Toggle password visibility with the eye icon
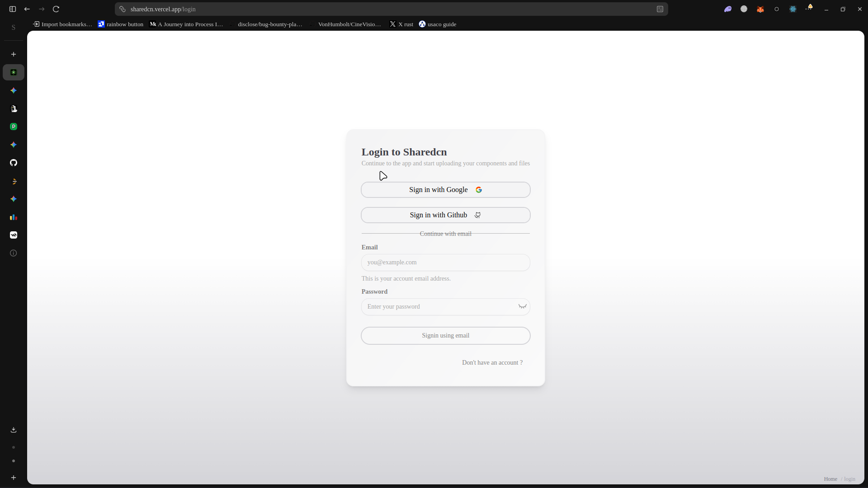Viewport: 868px width, 488px height. [x=522, y=306]
